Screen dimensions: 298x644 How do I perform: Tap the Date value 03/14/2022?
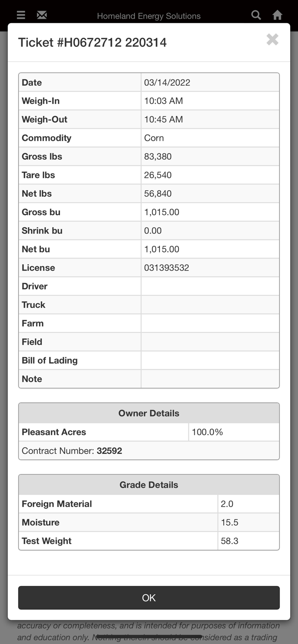[167, 82]
